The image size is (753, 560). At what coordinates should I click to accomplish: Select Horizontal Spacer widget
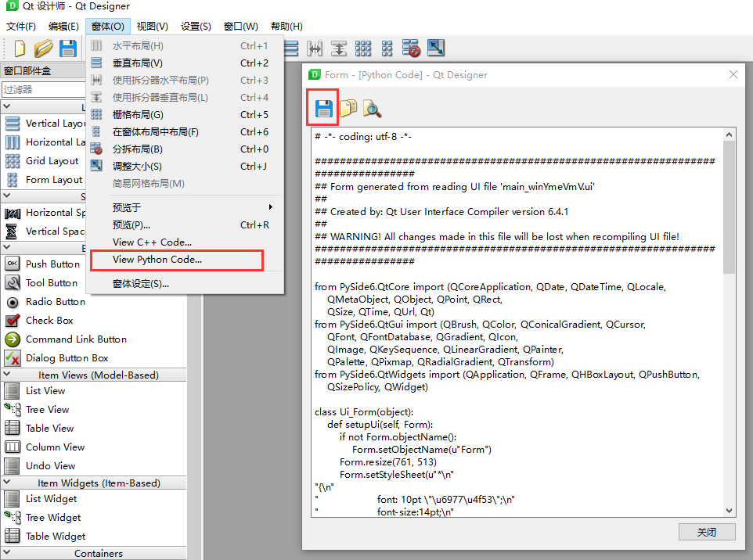tap(45, 213)
